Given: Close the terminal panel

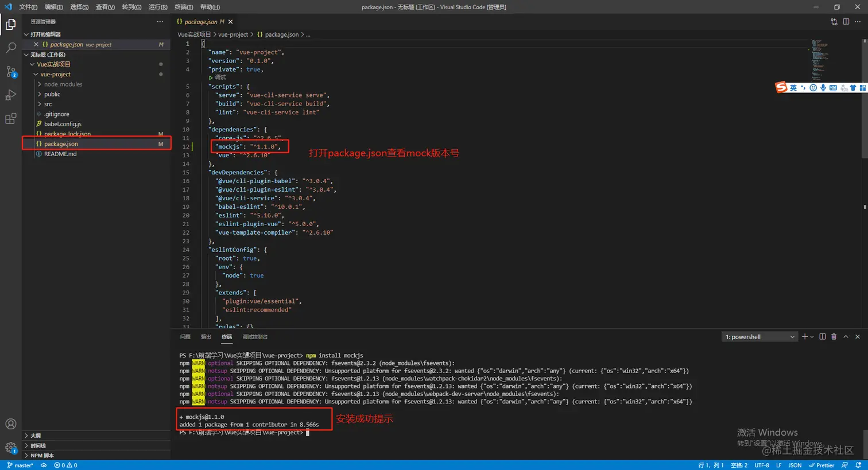Looking at the screenshot, I should [x=858, y=337].
